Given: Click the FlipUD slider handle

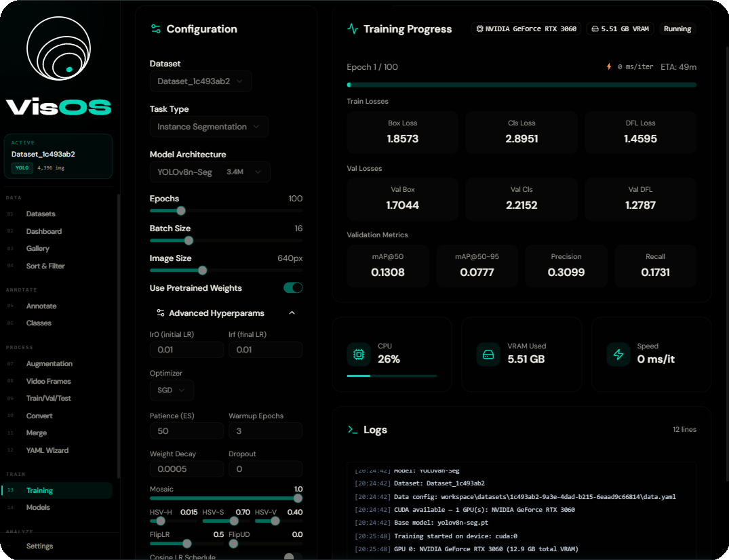Looking at the screenshot, I should (x=233, y=544).
